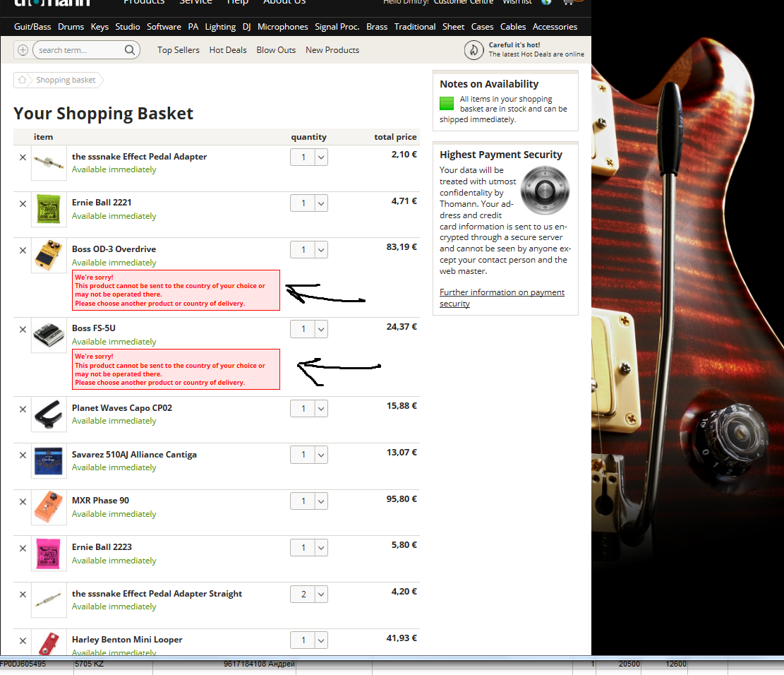
Task: Open the Cables category menu
Action: click(513, 27)
